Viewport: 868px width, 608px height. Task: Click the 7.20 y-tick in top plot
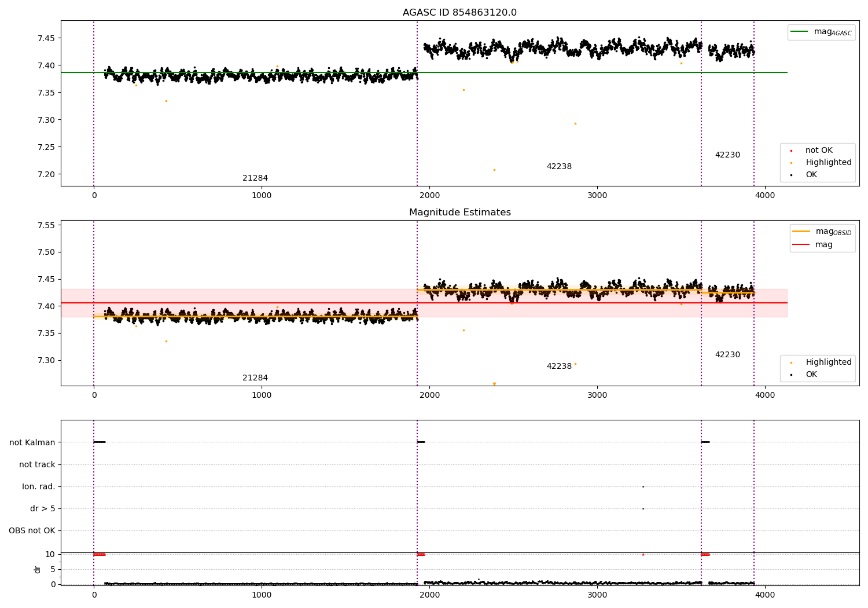point(46,174)
